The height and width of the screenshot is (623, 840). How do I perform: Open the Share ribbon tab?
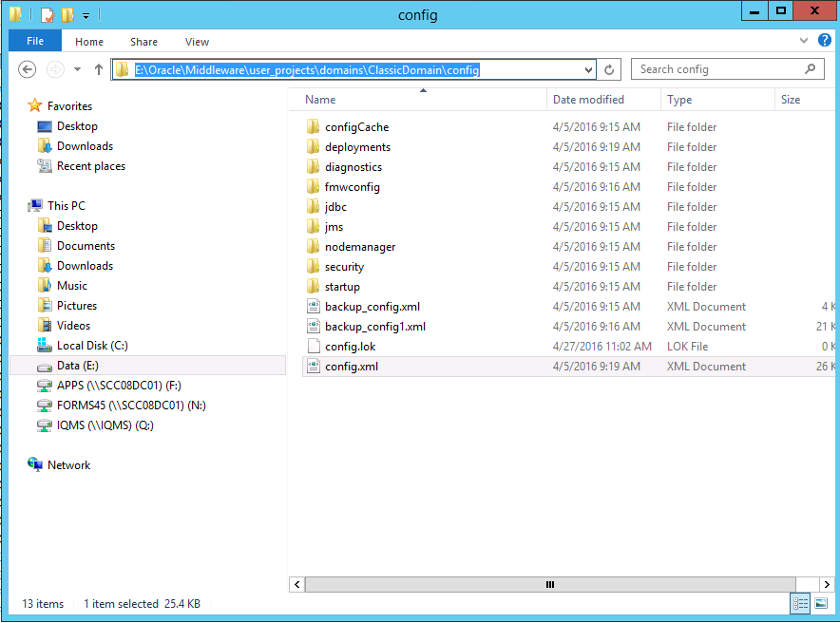click(143, 42)
